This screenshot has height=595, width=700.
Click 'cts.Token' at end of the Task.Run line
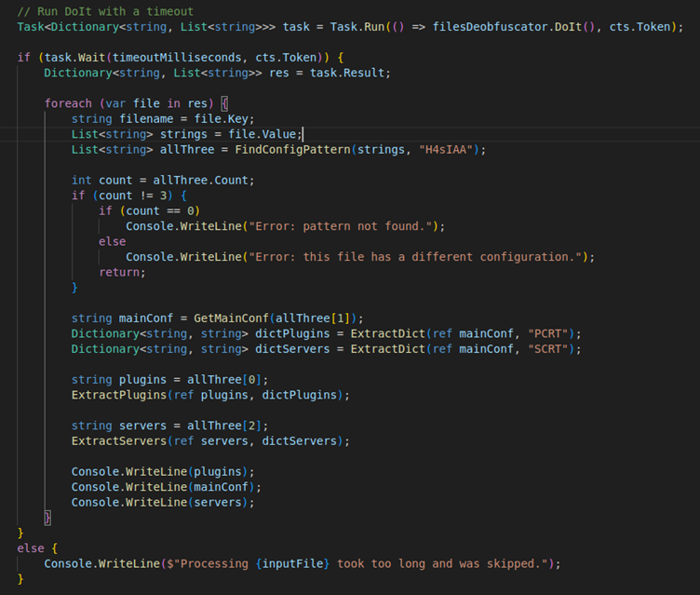tap(639, 27)
